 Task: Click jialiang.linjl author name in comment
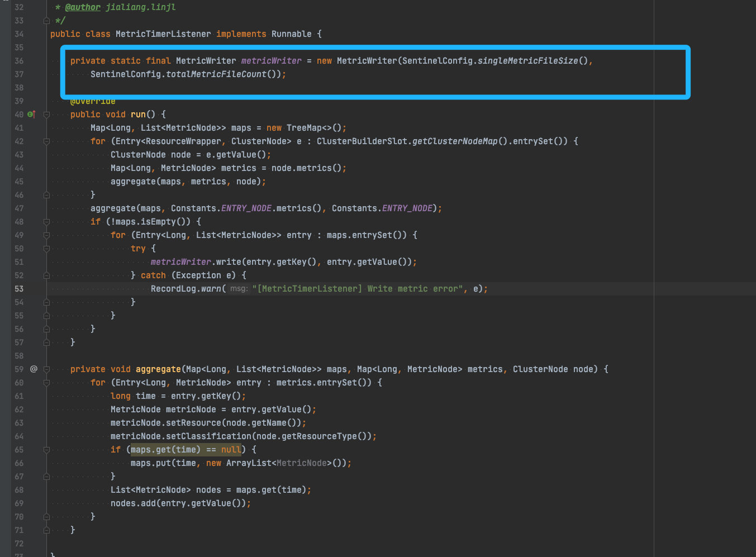pyautogui.click(x=141, y=7)
